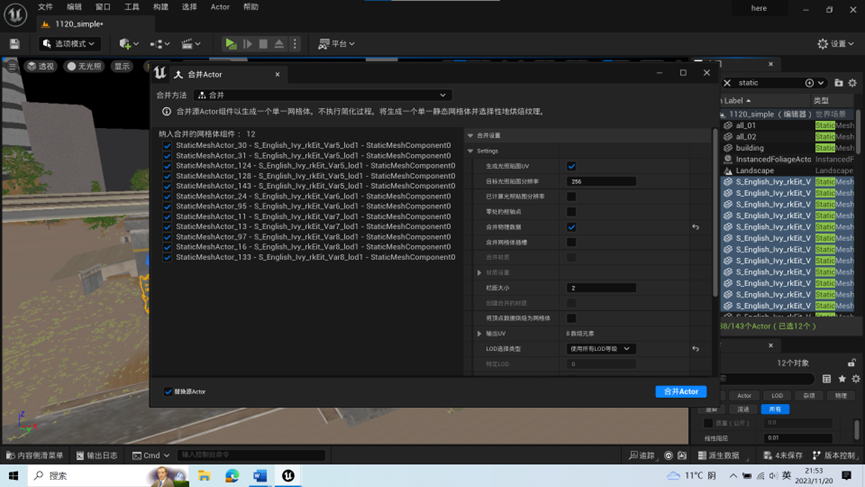Viewport: 865px width, 487px height.
Task: Open the 追踪 trace menu
Action: pyautogui.click(x=642, y=455)
